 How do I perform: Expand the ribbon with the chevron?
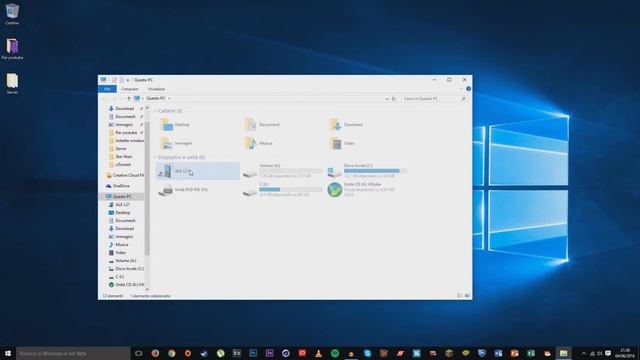[x=461, y=89]
